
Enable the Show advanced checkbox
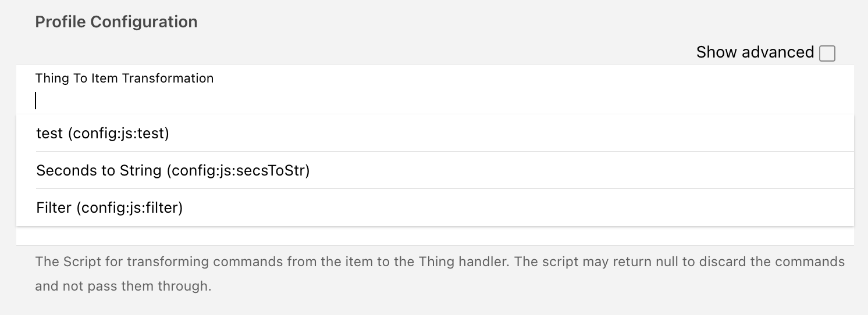pyautogui.click(x=827, y=53)
